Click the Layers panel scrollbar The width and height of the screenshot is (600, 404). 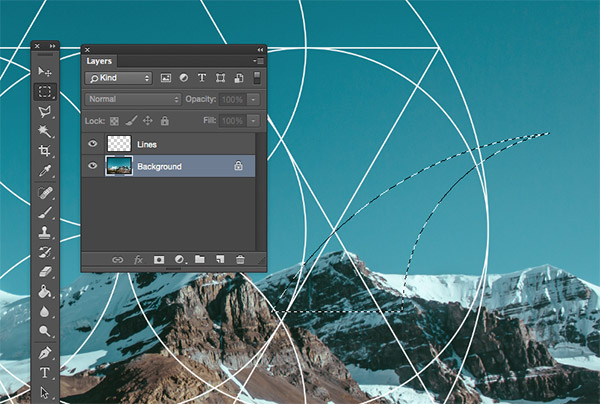260,191
